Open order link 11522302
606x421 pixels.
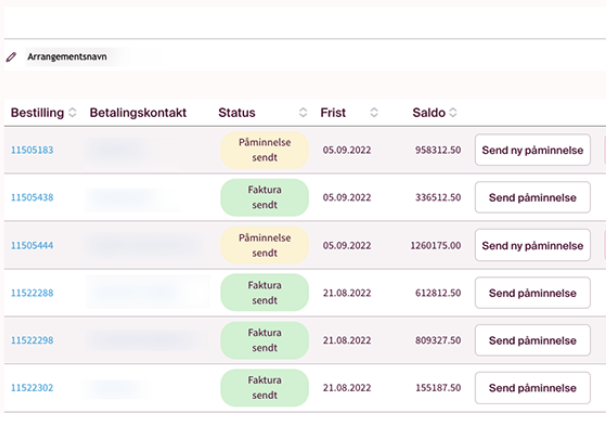click(32, 388)
